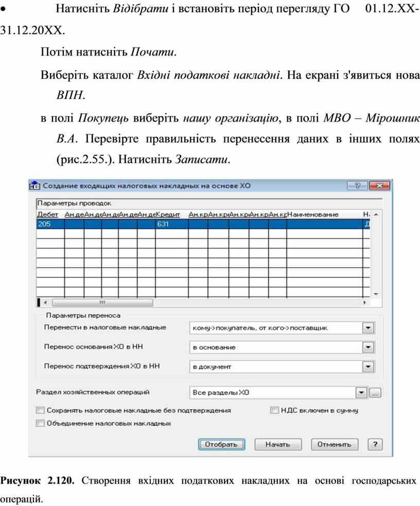Enable Сохранять налоговые накладные без подтверждения checkbox
The width and height of the screenshot is (420, 506).
tap(40, 410)
